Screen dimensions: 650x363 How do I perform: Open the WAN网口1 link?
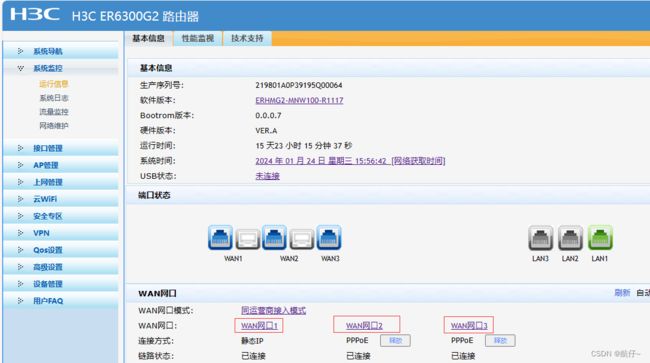[x=259, y=326]
